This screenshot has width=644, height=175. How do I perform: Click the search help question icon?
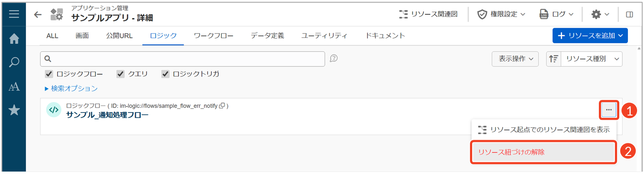point(334,59)
